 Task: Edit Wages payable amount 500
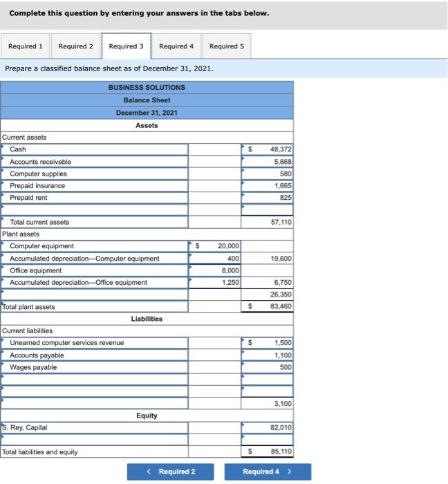267,367
